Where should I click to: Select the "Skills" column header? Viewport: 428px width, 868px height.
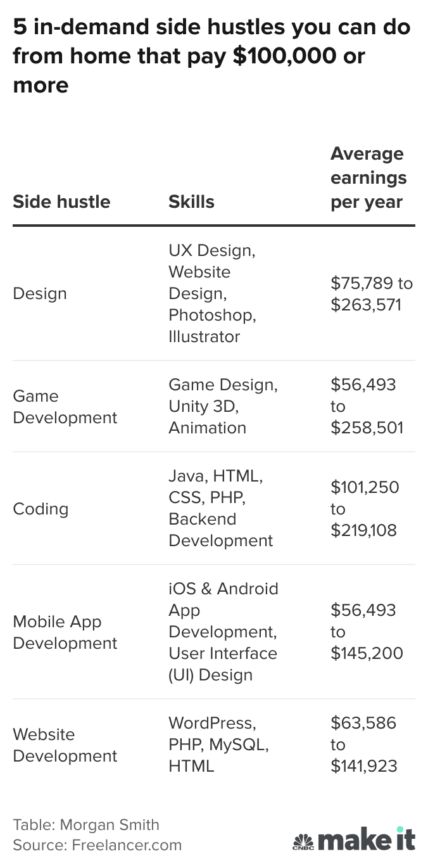click(x=191, y=201)
